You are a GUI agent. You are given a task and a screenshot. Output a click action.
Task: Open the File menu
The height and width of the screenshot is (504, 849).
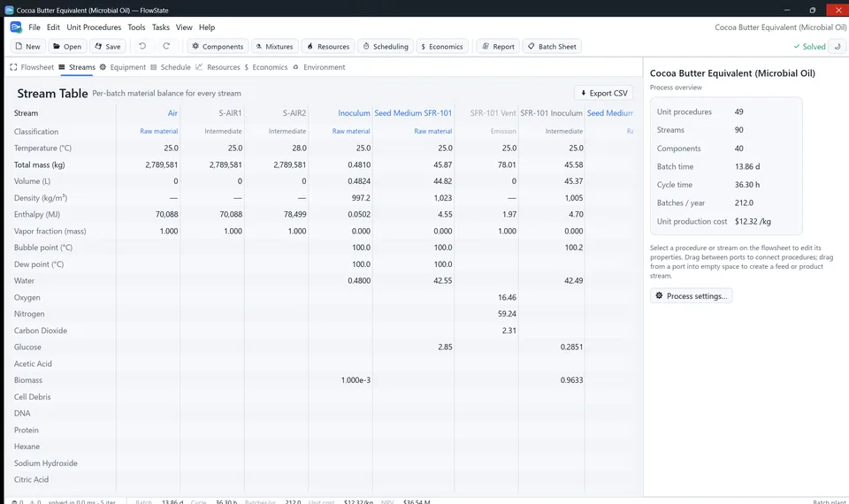(34, 27)
